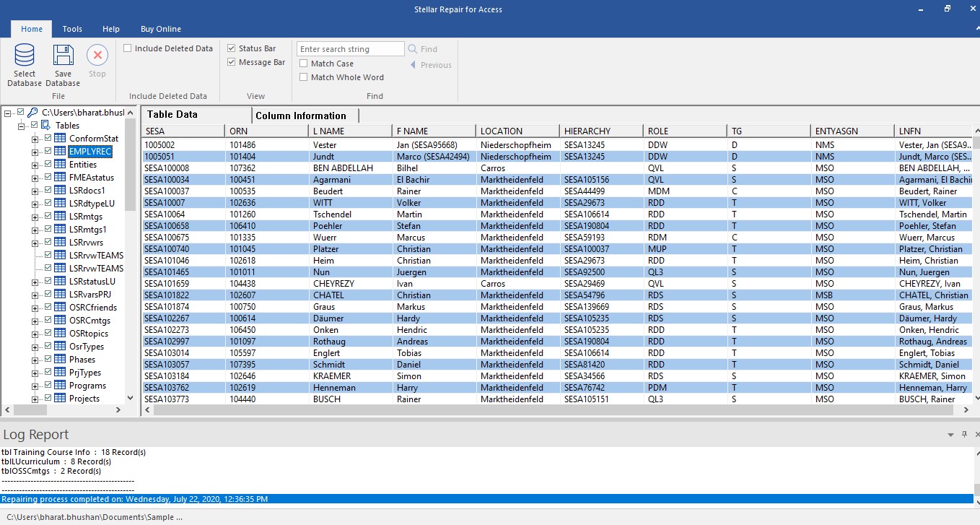Click the table icon next to LSRdocs1
This screenshot has height=525, width=980.
[60, 191]
